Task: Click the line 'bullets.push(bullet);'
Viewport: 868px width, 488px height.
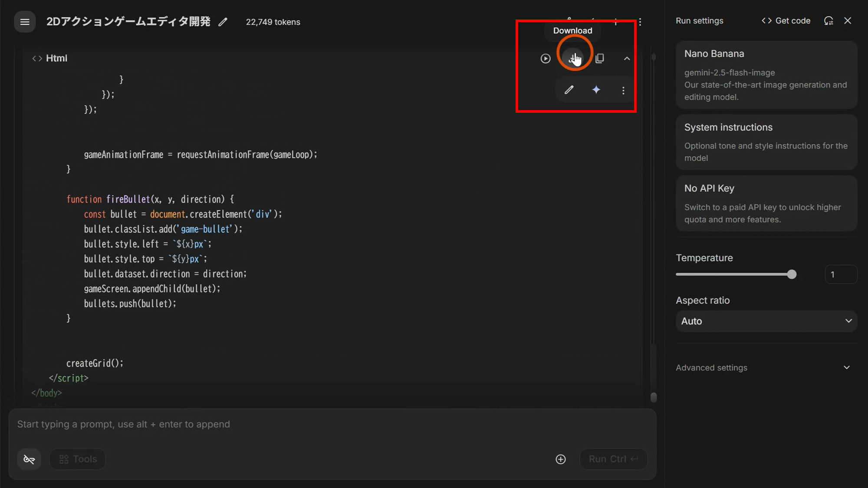Action: (130, 303)
